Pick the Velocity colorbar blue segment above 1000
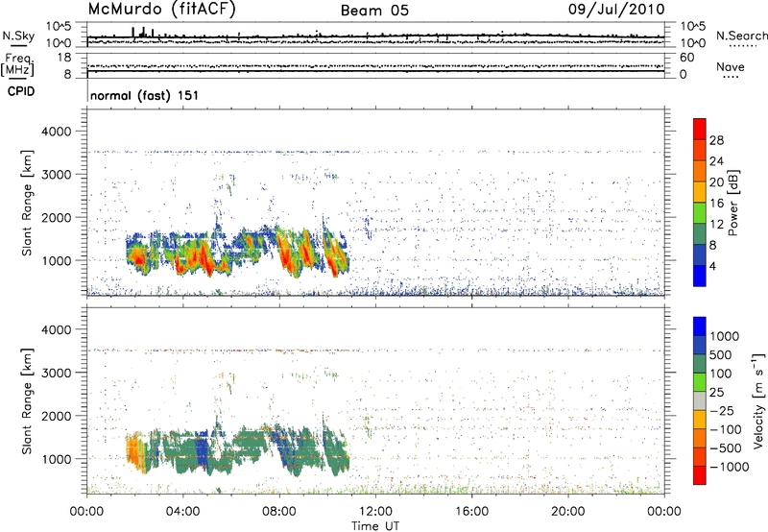768x532 pixels. (700, 326)
